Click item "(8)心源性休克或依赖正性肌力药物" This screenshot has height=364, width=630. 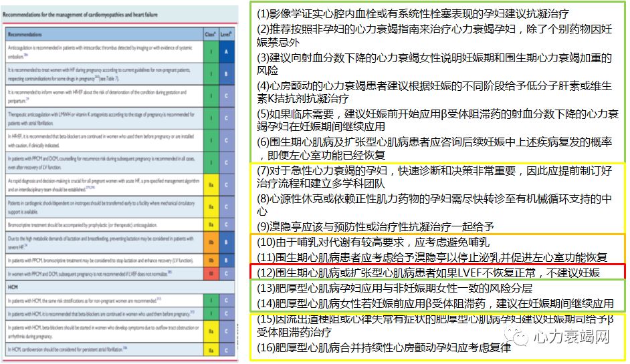[x=435, y=204]
